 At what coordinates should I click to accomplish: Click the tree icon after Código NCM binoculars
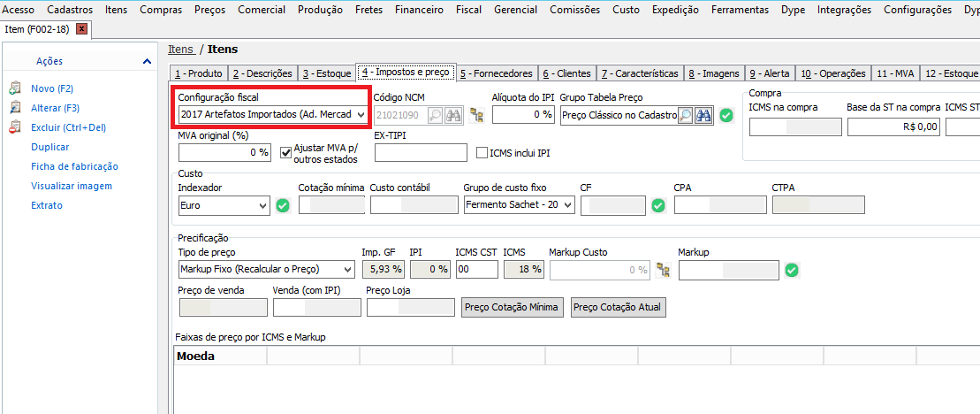pyautogui.click(x=477, y=115)
